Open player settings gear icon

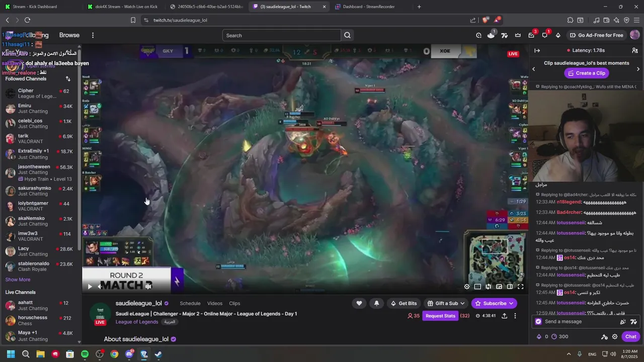click(x=467, y=287)
